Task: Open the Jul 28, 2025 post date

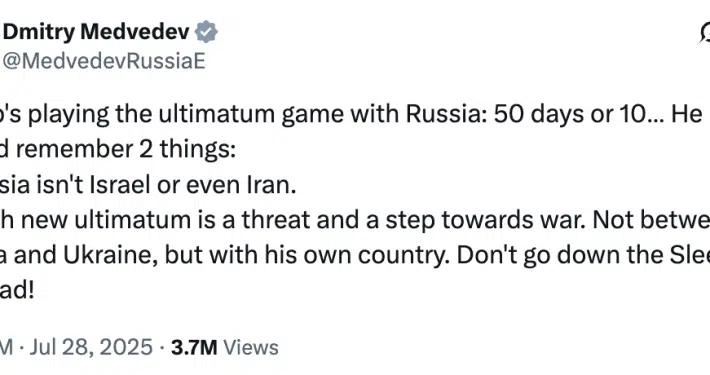Action: [91, 347]
